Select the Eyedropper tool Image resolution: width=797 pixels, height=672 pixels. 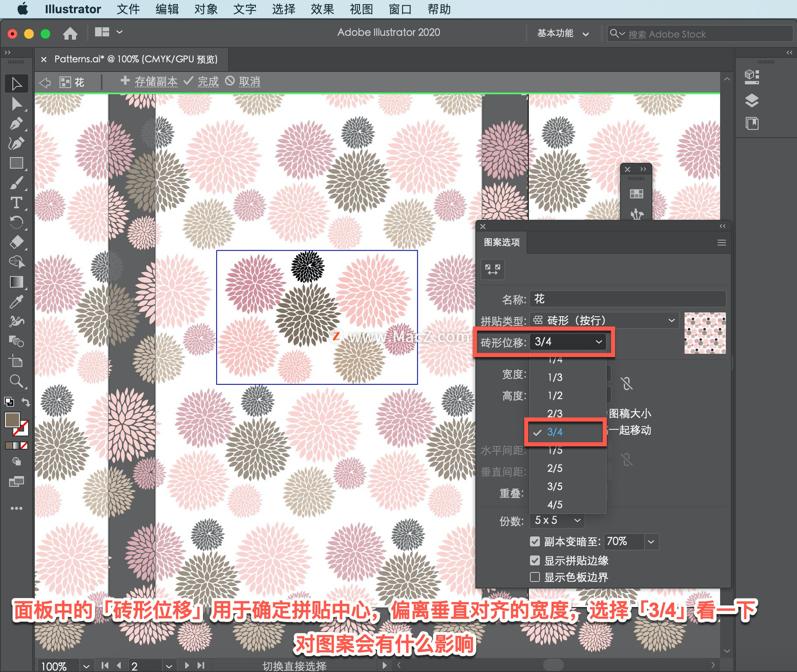(17, 302)
